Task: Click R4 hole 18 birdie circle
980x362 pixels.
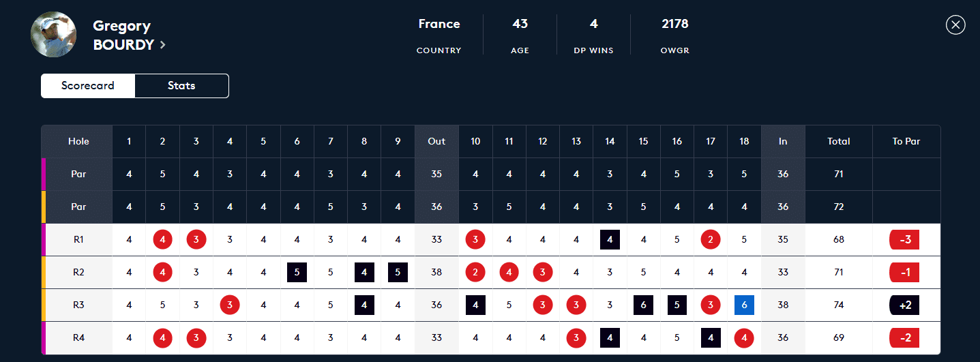Action: pos(744,338)
